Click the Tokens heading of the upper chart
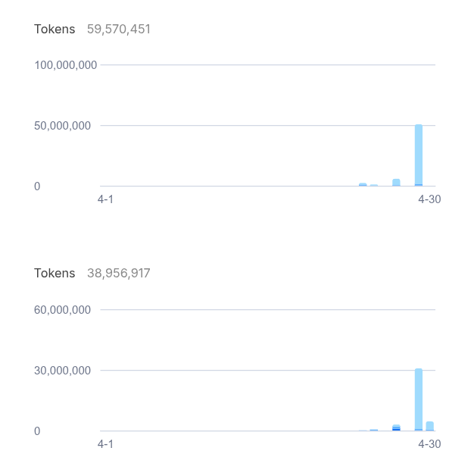 55,29
